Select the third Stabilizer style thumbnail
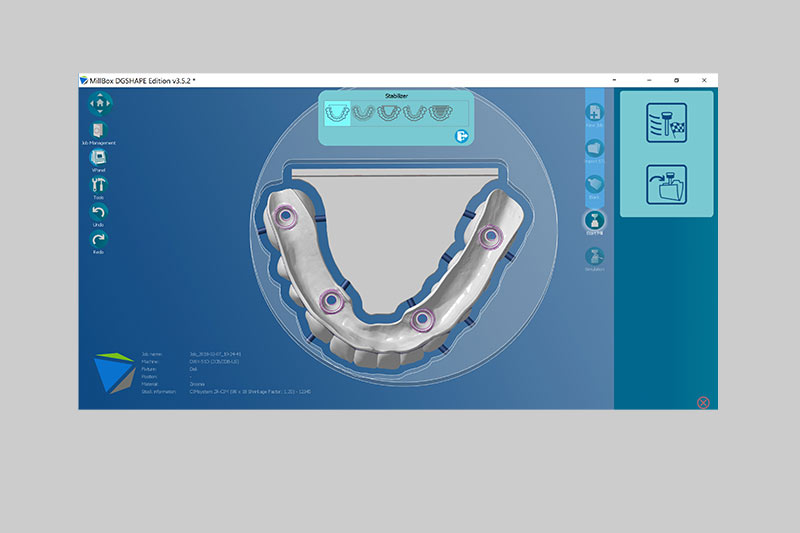 (x=389, y=113)
